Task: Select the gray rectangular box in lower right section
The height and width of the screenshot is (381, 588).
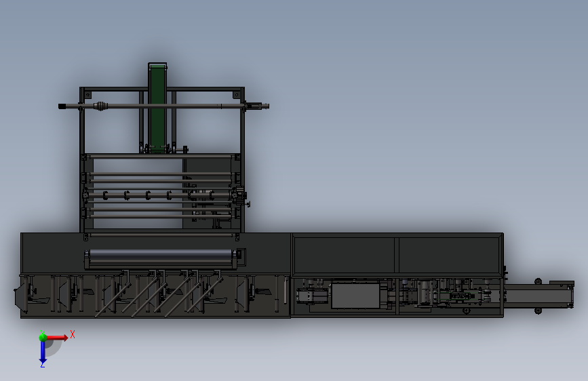Action: pyautogui.click(x=355, y=296)
